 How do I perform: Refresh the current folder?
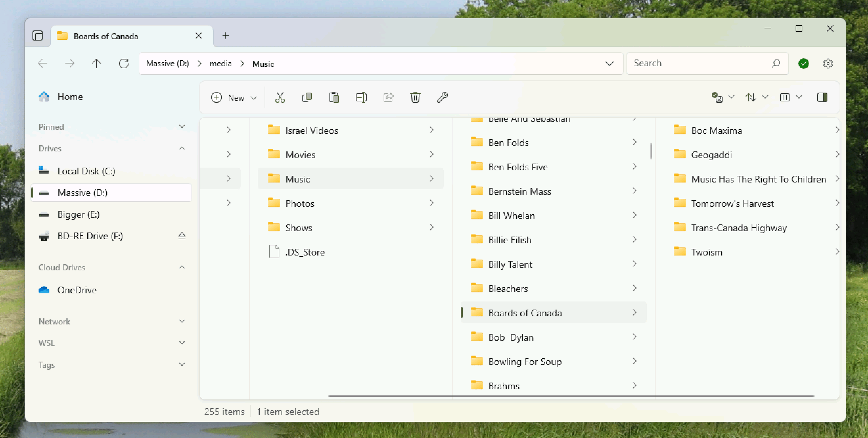point(124,64)
